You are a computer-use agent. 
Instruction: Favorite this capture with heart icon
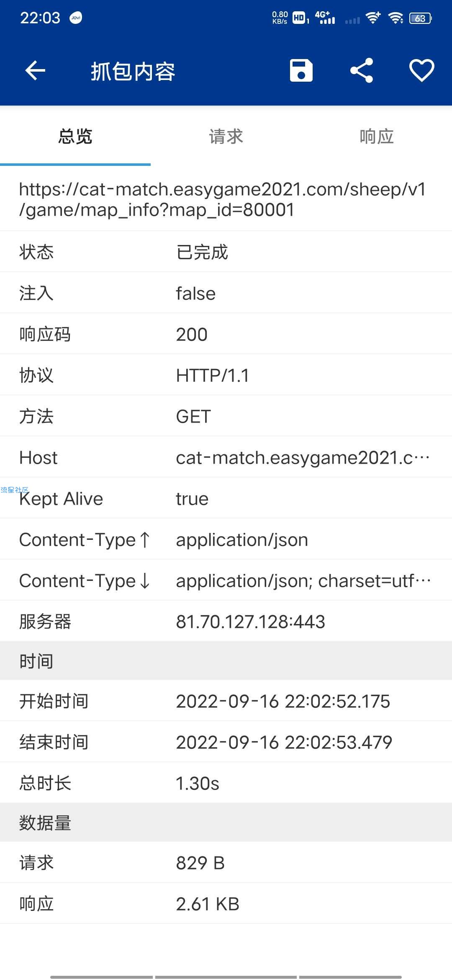coord(421,70)
